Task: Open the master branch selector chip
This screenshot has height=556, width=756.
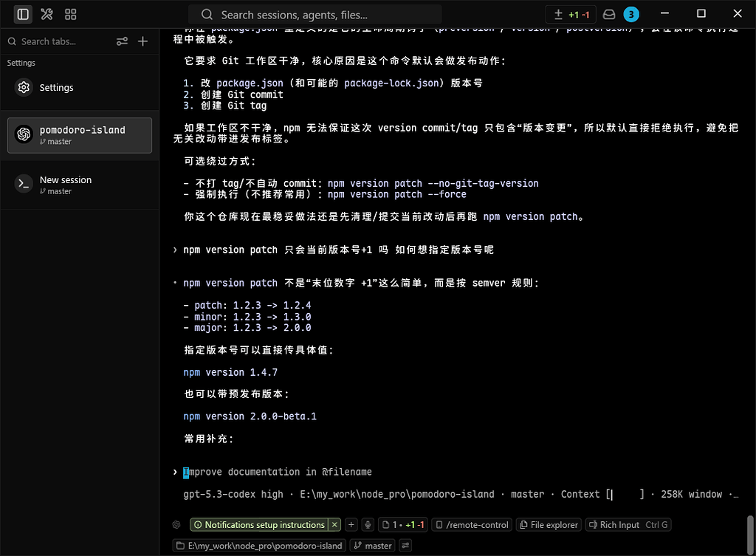Action: tap(372, 546)
